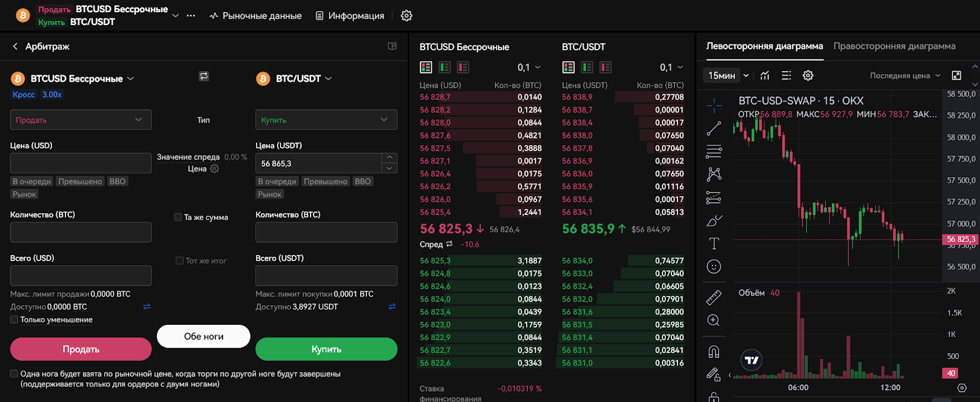Open more options ellipsis in header
The width and height of the screenshot is (980, 402).
(x=191, y=16)
